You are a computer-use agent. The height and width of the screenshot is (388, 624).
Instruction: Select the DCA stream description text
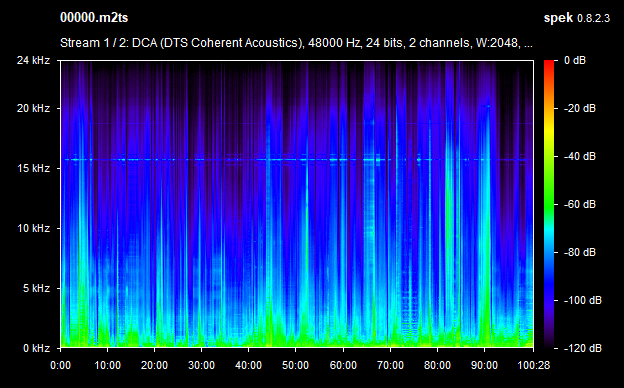coord(296,43)
